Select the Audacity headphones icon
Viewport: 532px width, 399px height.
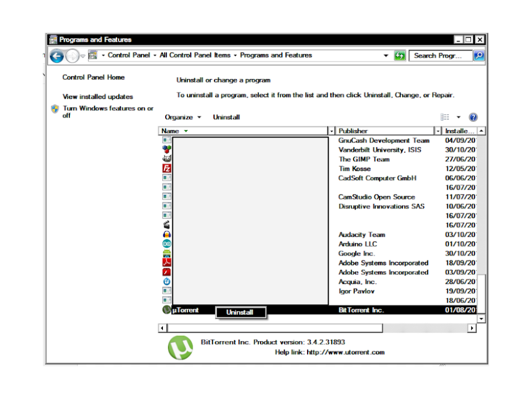pyautogui.click(x=167, y=234)
